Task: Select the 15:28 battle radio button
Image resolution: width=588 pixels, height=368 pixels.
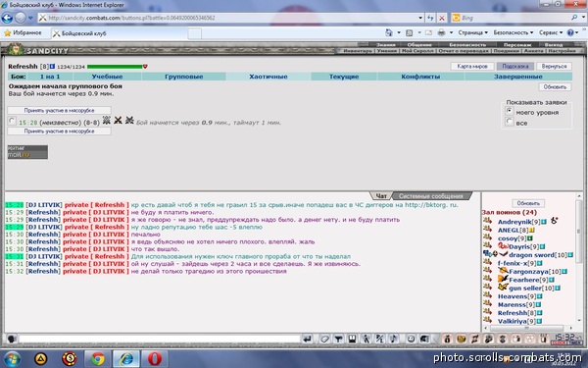Action: click(12, 121)
